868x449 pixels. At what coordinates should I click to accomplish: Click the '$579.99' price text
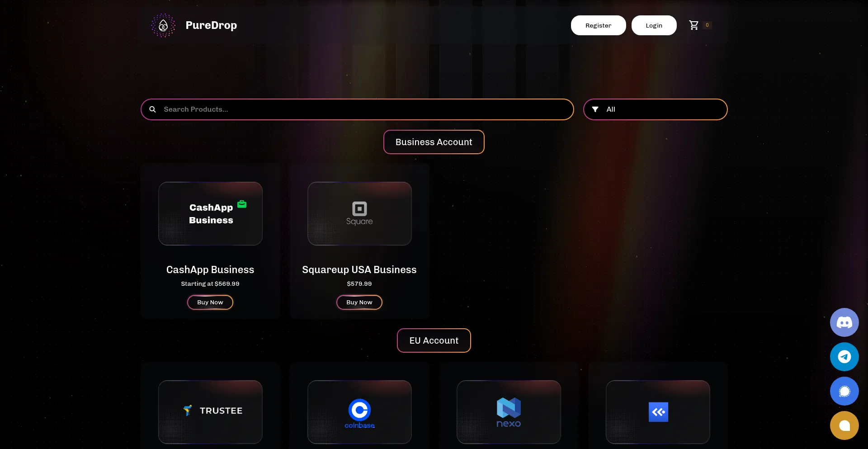[359, 284]
